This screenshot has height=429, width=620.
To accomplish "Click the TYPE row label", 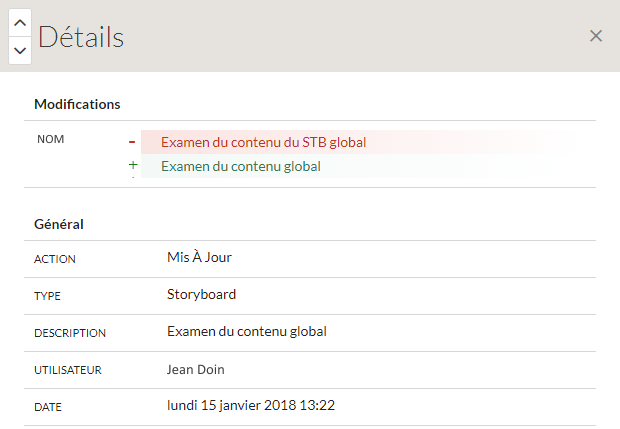I will tap(47, 296).
